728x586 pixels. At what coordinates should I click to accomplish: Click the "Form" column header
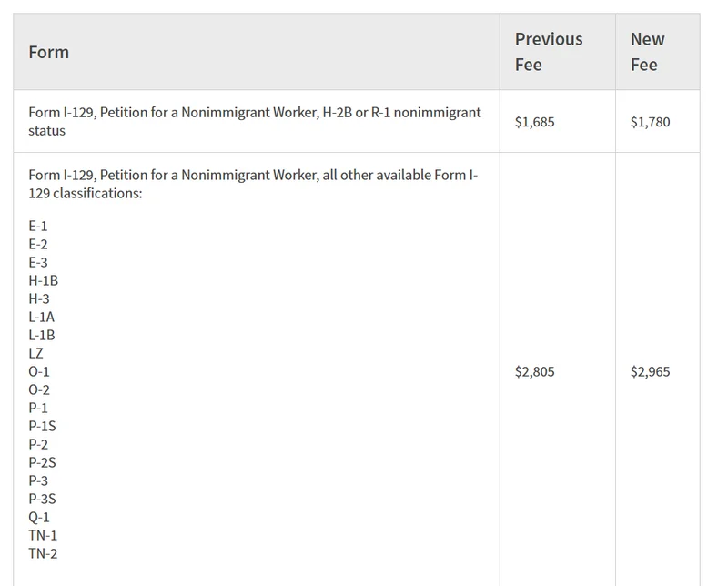point(49,52)
